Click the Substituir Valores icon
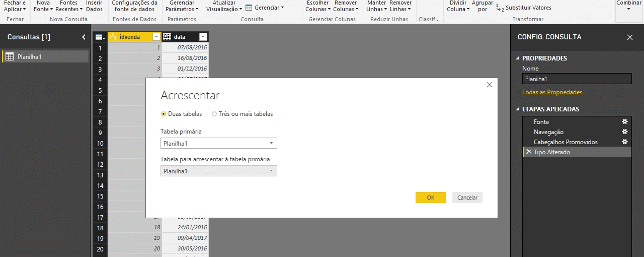This screenshot has width=644, height=257. [x=500, y=8]
